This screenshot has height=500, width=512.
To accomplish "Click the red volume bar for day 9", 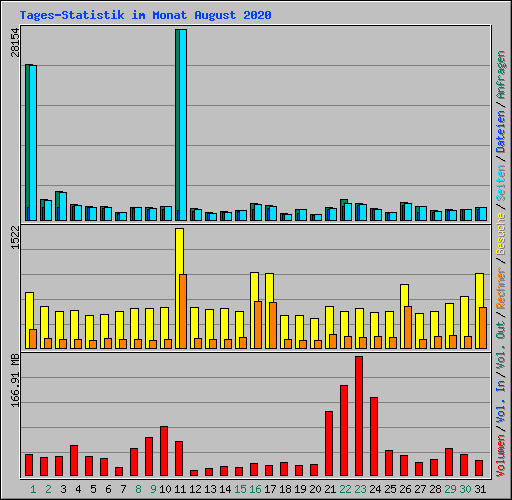I will [x=149, y=456].
